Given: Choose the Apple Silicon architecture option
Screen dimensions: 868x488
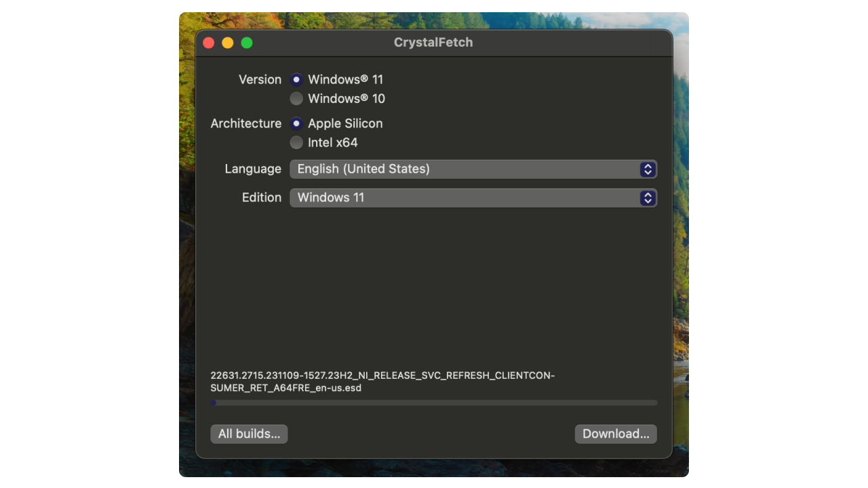Looking at the screenshot, I should pos(296,123).
